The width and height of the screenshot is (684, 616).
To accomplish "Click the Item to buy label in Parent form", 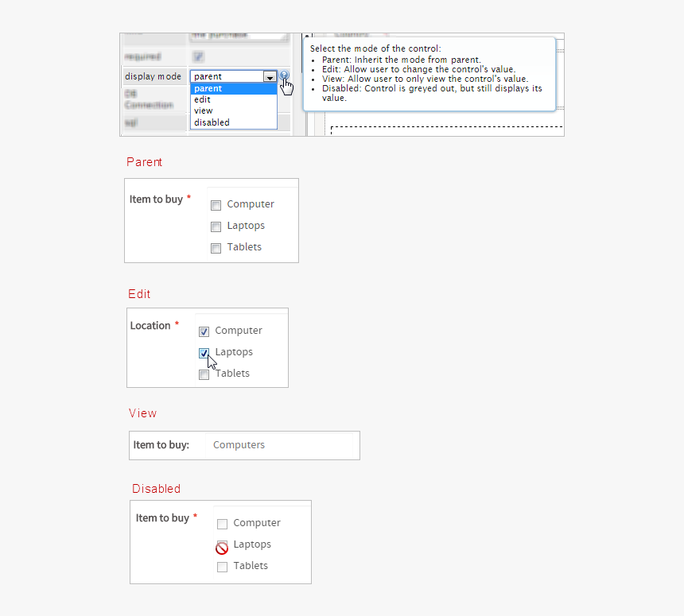I will tap(157, 200).
